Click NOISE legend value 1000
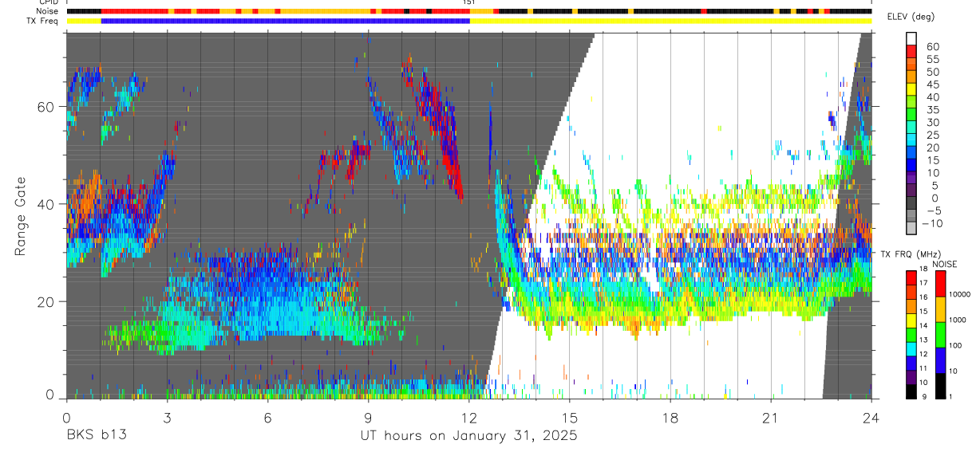Viewport: 980px width, 452px height. [958, 319]
